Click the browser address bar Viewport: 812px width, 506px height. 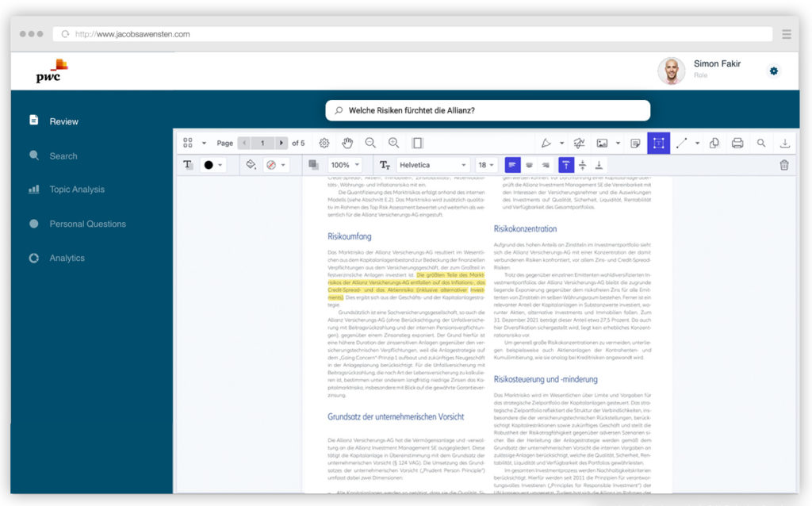pos(412,34)
